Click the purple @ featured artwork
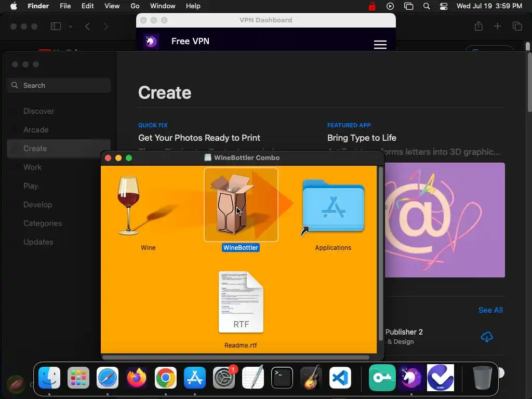The width and height of the screenshot is (532, 399). (x=445, y=220)
